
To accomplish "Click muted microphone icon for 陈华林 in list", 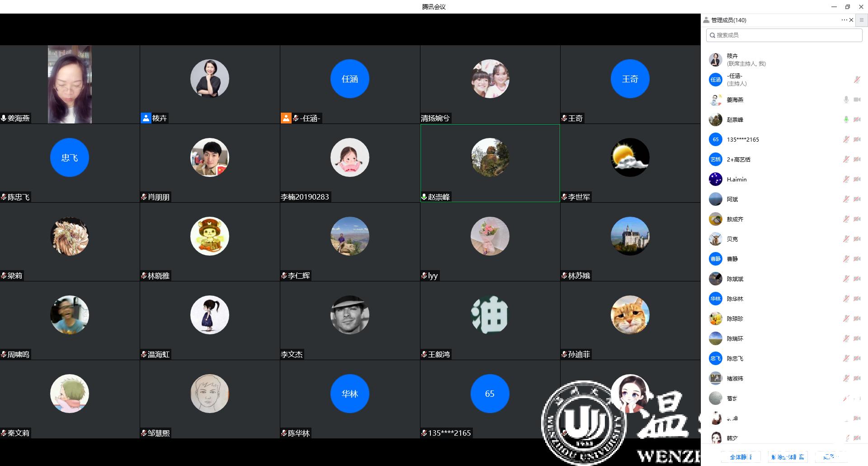I will (846, 299).
